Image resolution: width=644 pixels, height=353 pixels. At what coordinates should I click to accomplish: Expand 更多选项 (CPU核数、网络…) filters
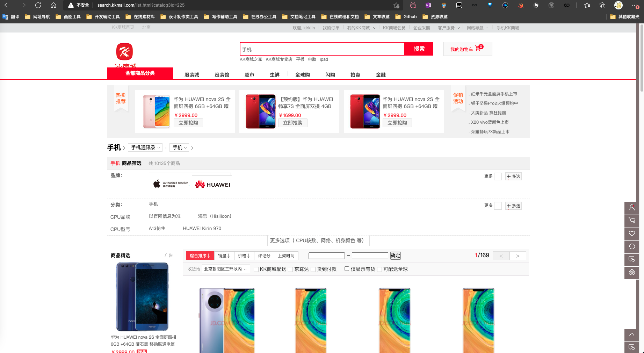tap(318, 240)
